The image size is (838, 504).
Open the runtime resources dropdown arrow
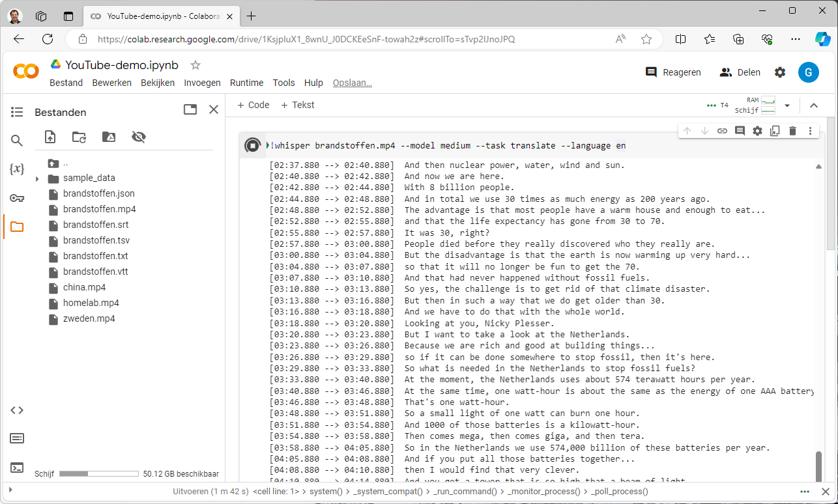click(787, 105)
